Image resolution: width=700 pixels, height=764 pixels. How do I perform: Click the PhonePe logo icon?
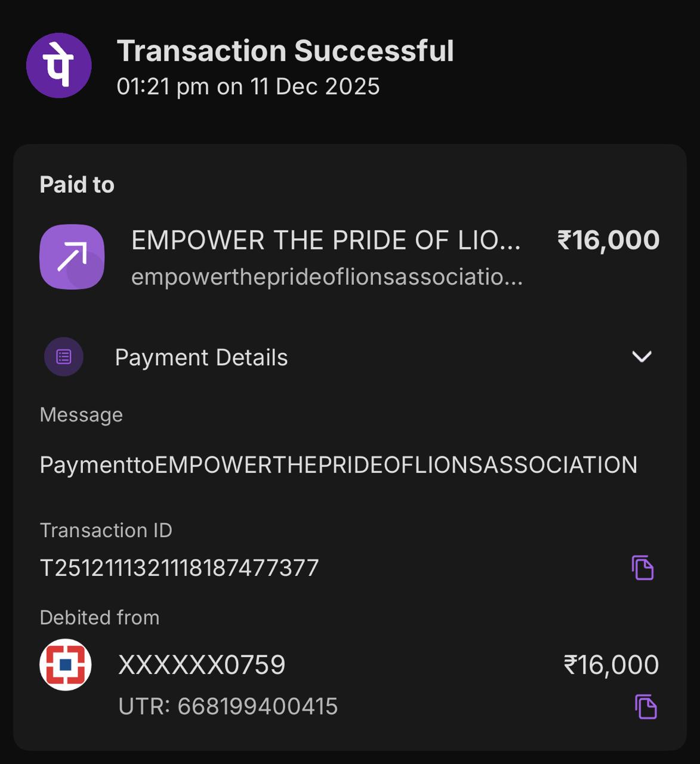[x=58, y=66]
